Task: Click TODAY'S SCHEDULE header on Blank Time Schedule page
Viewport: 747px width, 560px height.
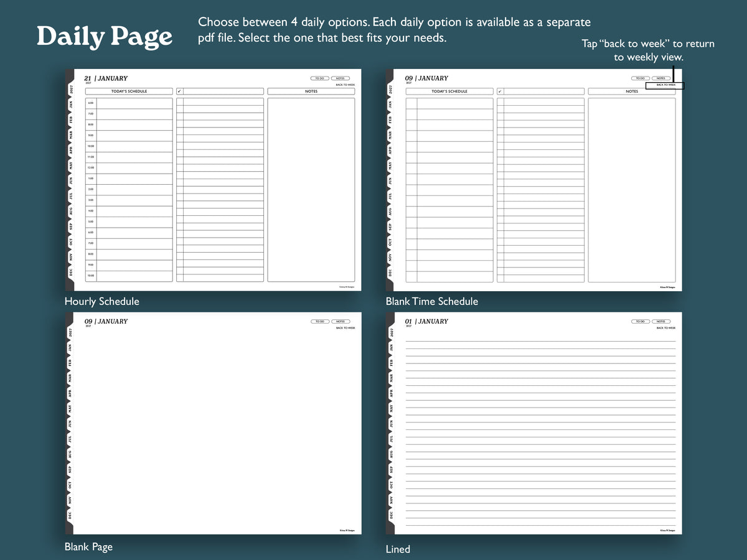Action: (x=449, y=91)
